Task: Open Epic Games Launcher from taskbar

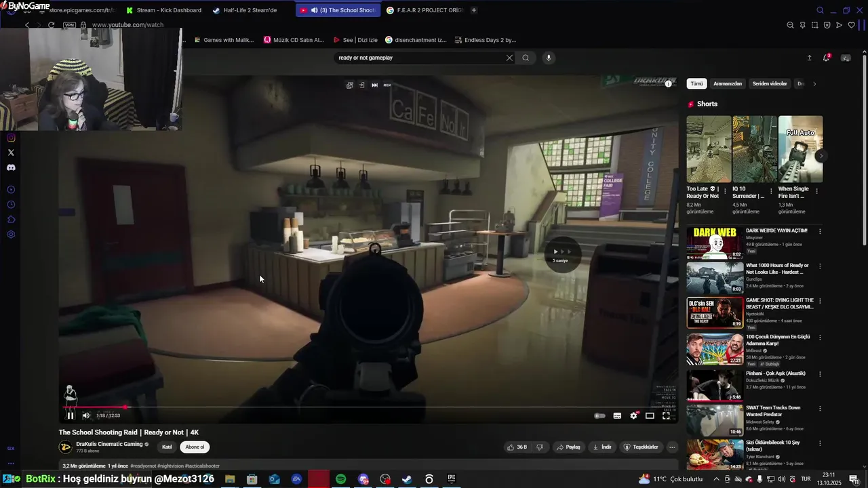Action: tap(452, 479)
